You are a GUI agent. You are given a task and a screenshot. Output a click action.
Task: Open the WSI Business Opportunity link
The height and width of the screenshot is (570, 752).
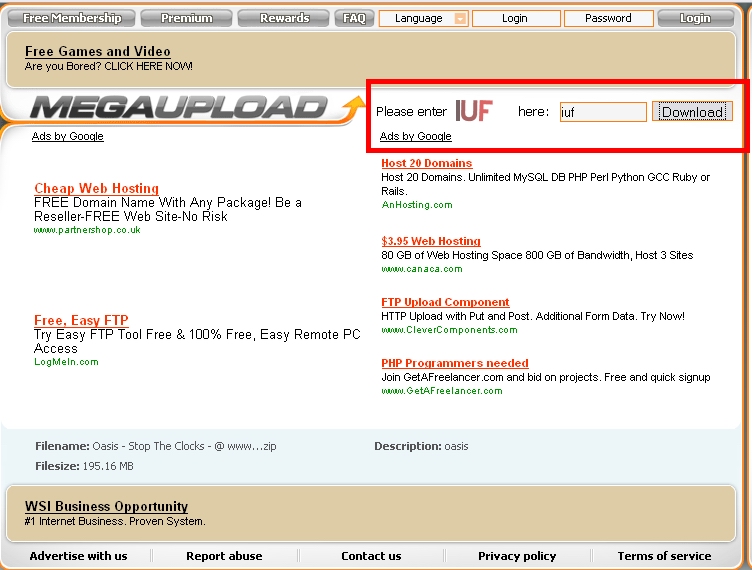[106, 506]
